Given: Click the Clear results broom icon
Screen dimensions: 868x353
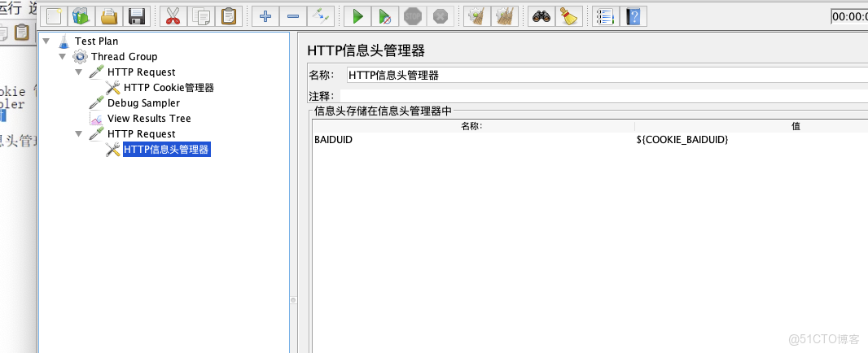Looking at the screenshot, I should [476, 16].
